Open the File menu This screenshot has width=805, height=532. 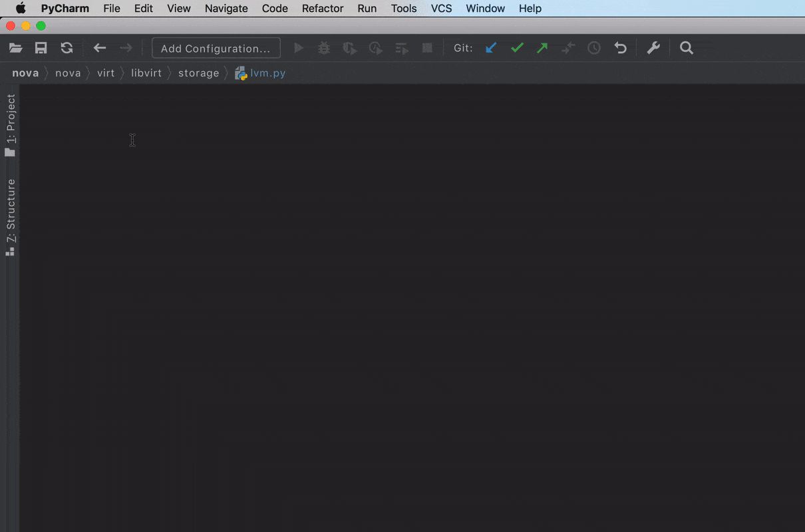(x=112, y=9)
